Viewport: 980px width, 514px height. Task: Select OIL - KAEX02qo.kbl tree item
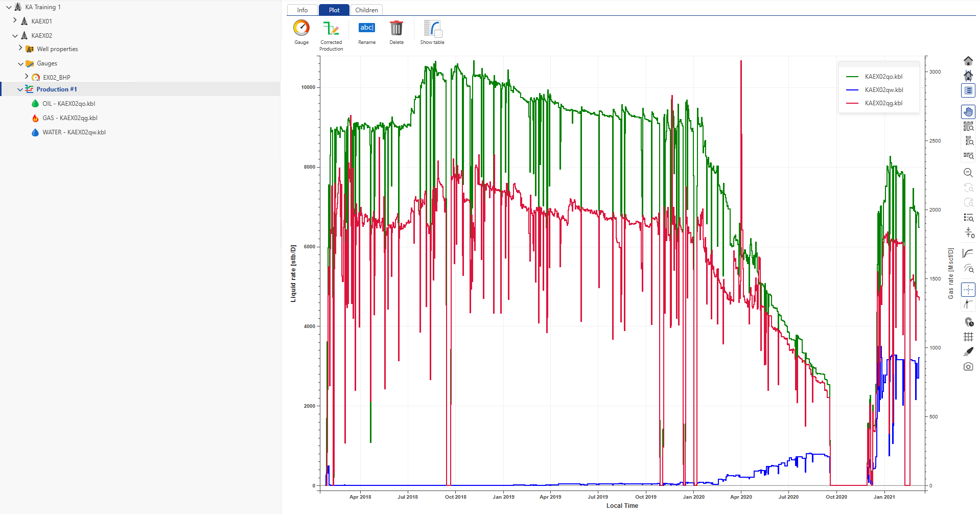click(x=68, y=104)
